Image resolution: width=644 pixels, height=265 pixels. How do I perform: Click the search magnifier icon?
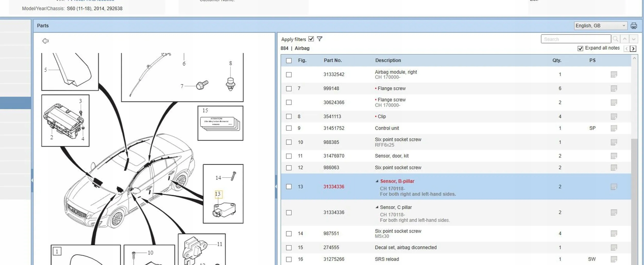615,39
